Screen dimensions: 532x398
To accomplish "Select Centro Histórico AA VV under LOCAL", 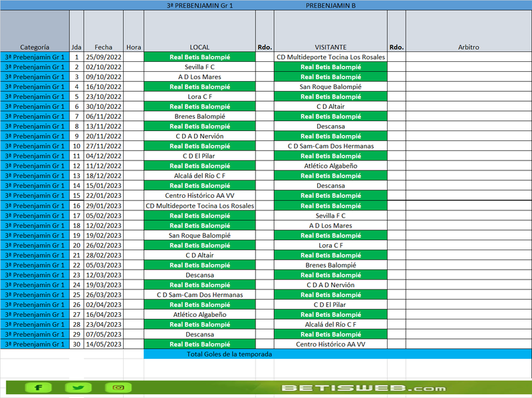I will (200, 195).
